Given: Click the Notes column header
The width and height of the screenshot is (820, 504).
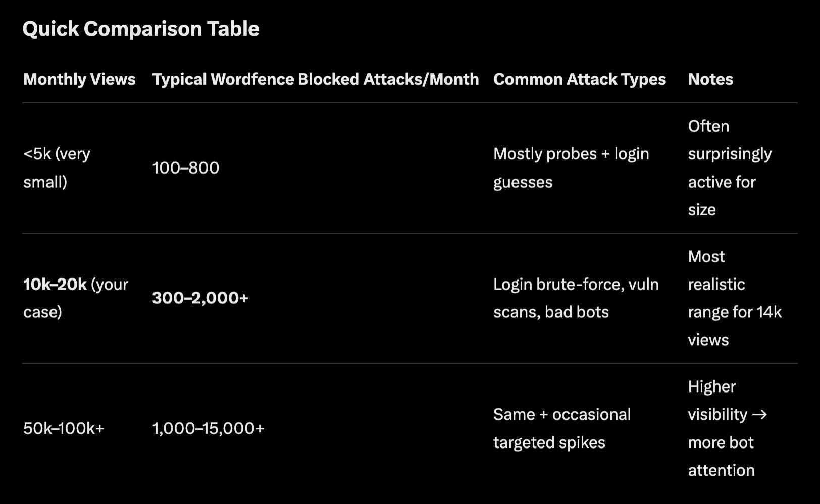Looking at the screenshot, I should click(710, 79).
